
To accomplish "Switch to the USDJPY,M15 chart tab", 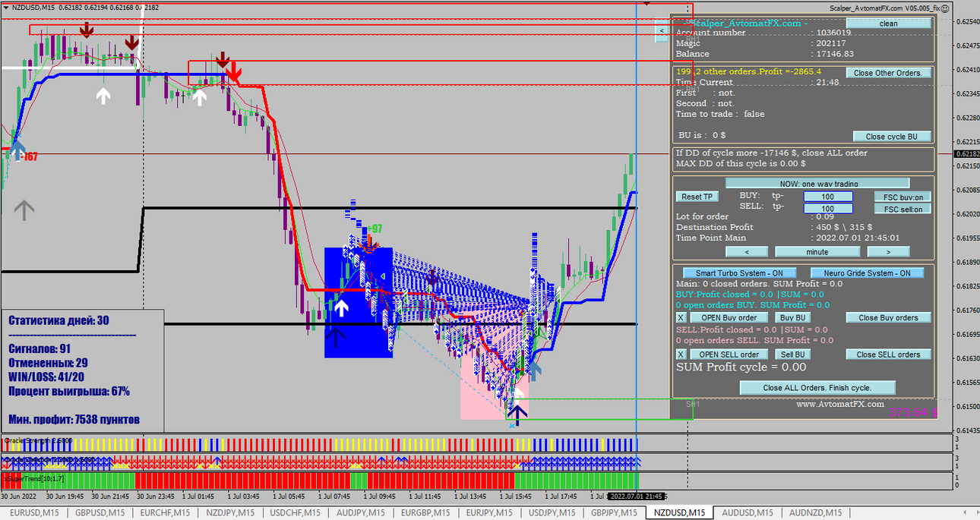I will point(552,513).
